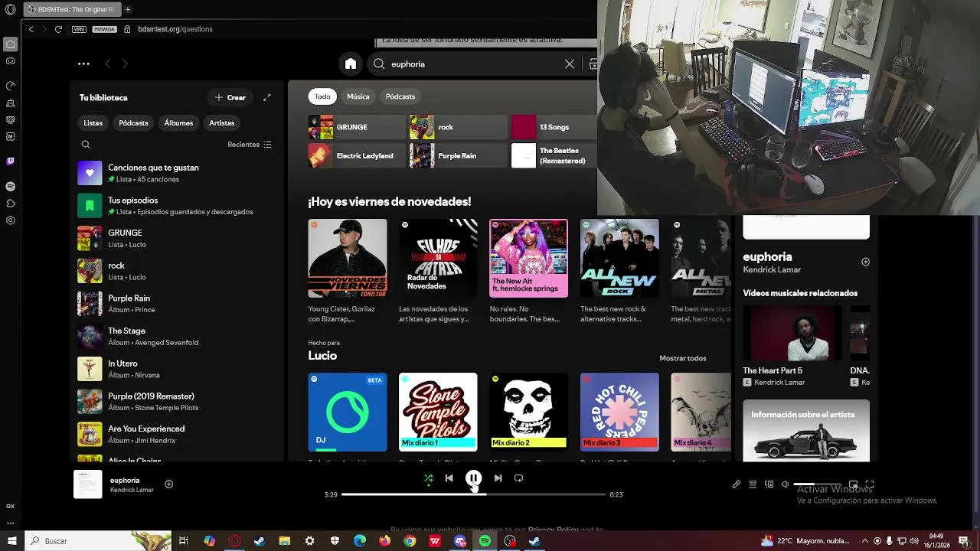Skip to next track
980x551 pixels.
pos(498,478)
